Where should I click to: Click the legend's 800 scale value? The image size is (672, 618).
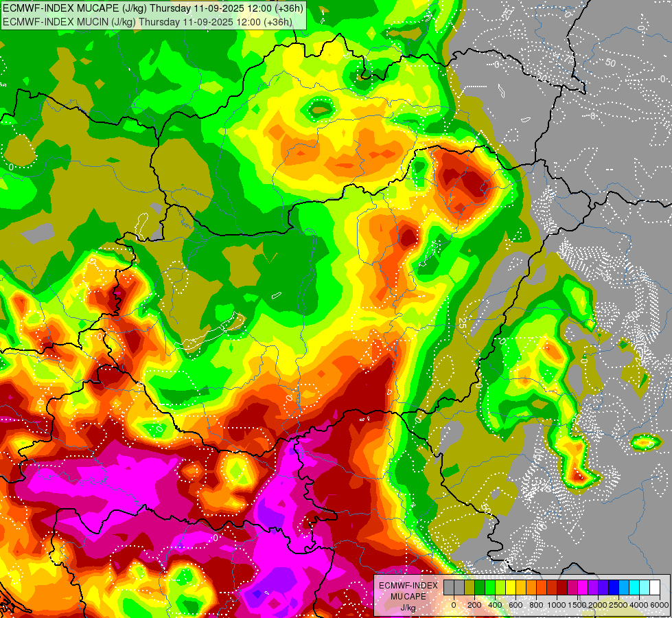(x=537, y=605)
